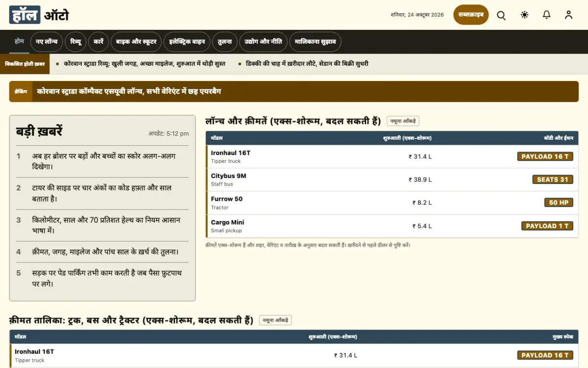Click Ironhaul 16T in launch table

[x=231, y=153]
